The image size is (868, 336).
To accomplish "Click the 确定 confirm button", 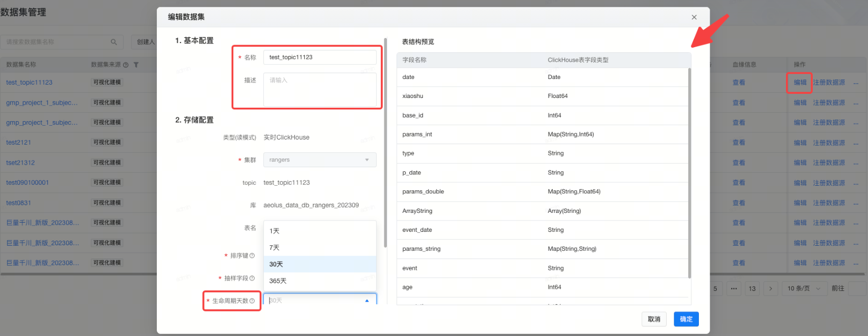I will 686,319.
